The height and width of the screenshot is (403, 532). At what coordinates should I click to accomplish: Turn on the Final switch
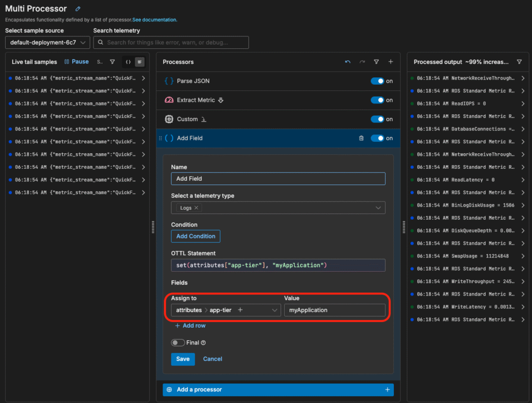[178, 343]
